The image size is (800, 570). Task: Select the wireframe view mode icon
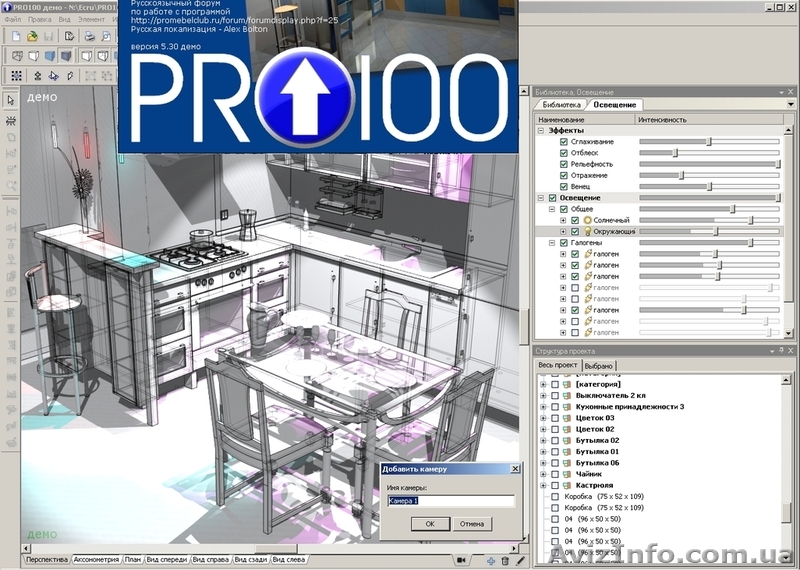pos(15,55)
